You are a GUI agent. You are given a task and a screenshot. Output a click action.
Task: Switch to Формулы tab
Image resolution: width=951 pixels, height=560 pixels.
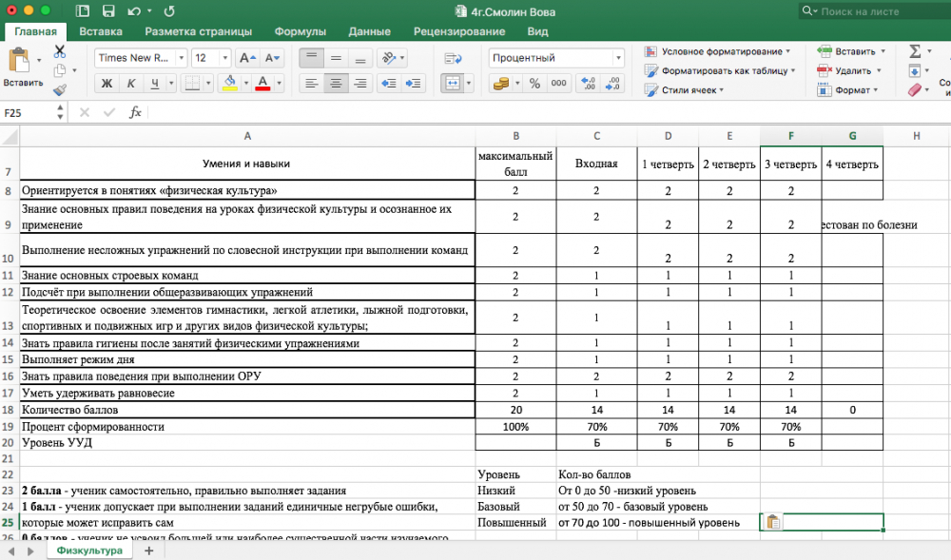(301, 31)
